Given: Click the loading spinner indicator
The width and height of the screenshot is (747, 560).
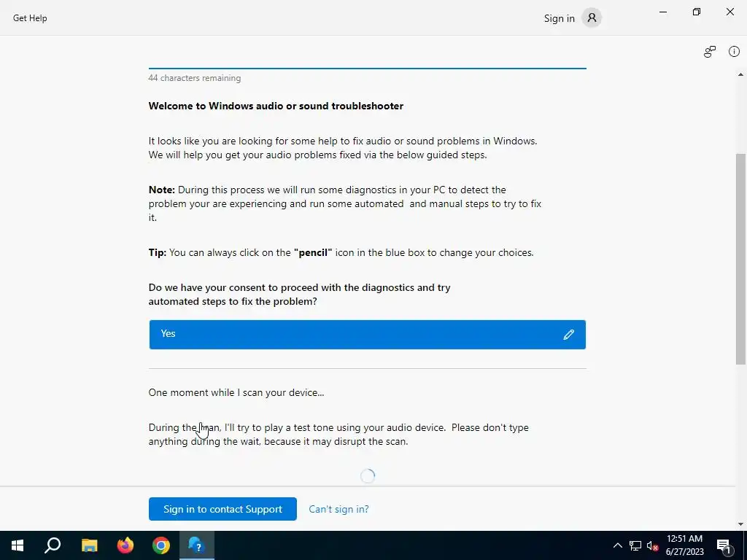Looking at the screenshot, I should [x=368, y=475].
